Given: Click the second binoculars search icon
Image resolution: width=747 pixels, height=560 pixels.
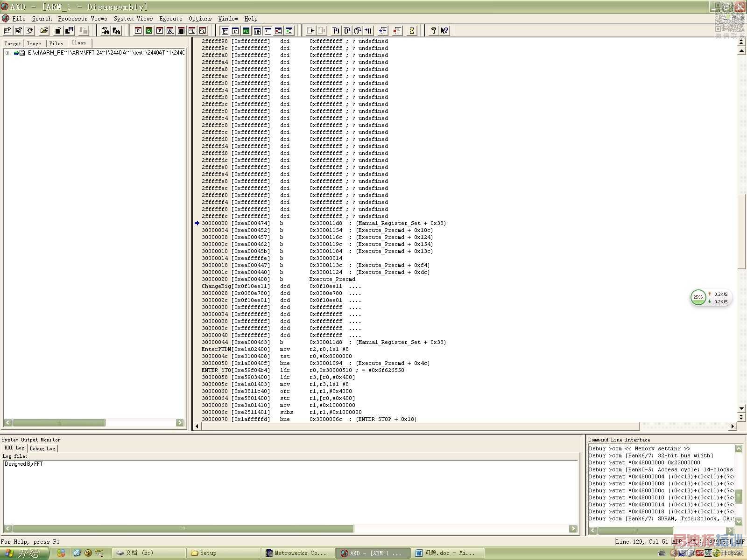Looking at the screenshot, I should pyautogui.click(x=116, y=31).
